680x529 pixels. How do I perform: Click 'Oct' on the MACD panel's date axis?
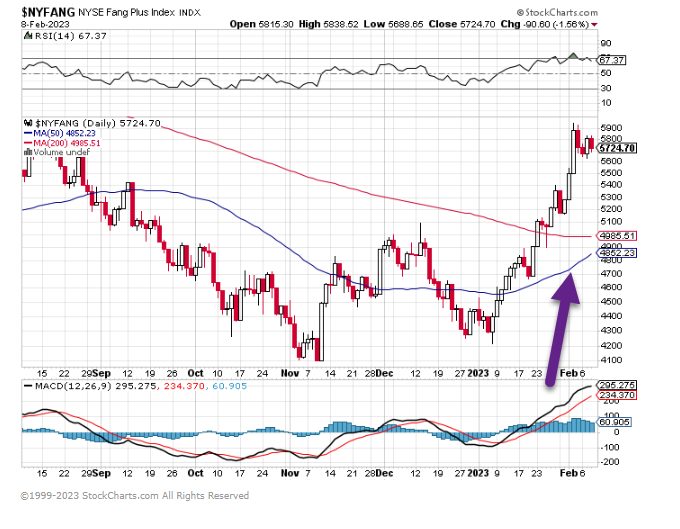(x=195, y=473)
